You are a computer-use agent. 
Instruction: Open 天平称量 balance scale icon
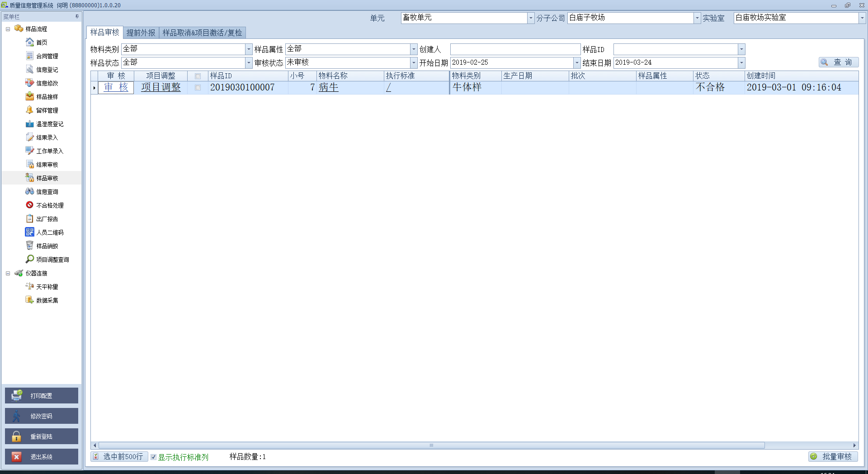pyautogui.click(x=30, y=286)
